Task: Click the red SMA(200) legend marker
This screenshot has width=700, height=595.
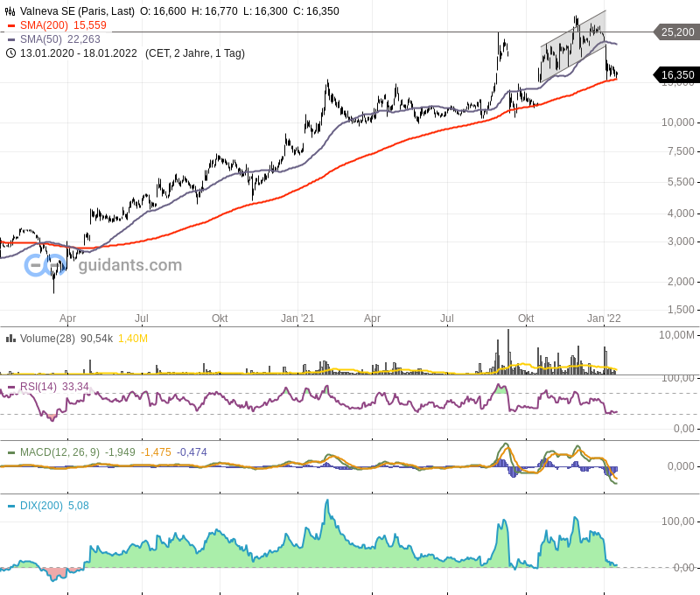Action: [x=11, y=26]
